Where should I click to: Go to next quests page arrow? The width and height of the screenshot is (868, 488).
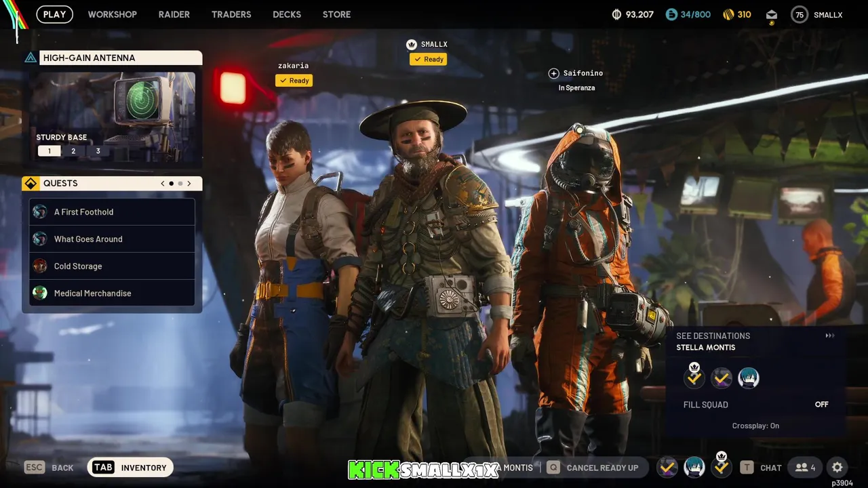189,184
